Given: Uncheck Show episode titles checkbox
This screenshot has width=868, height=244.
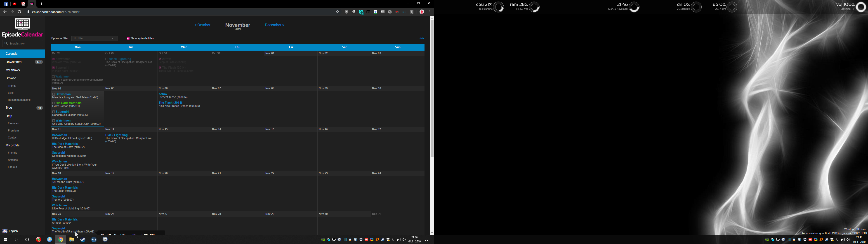Looking at the screenshot, I should [128, 38].
